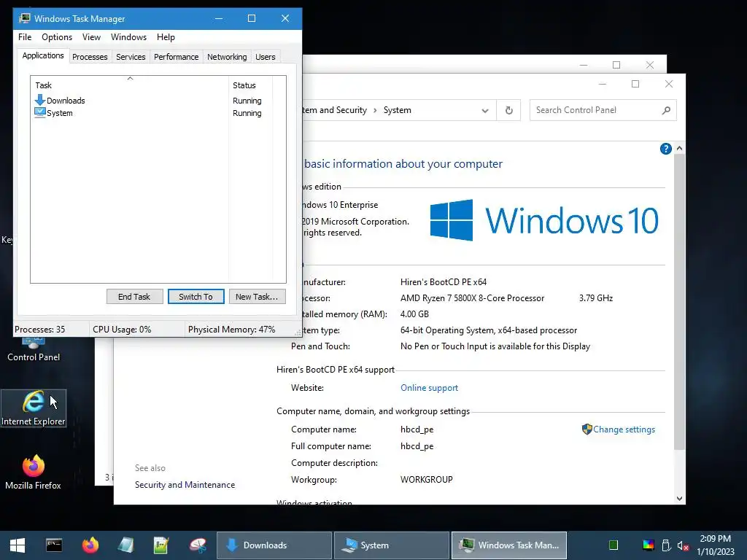Viewport: 747px width, 560px height.
Task: Sort by the Task column header
Action: point(130,85)
